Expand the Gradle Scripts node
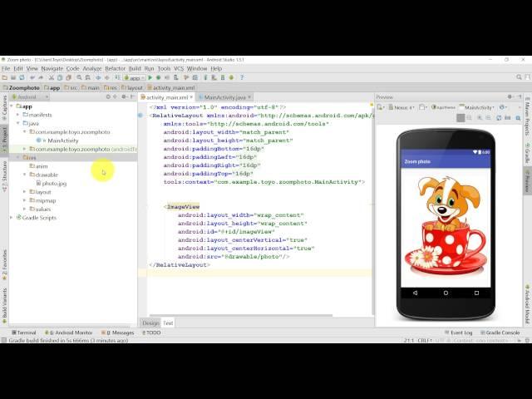Image resolution: width=532 pixels, height=399 pixels. pyautogui.click(x=11, y=218)
